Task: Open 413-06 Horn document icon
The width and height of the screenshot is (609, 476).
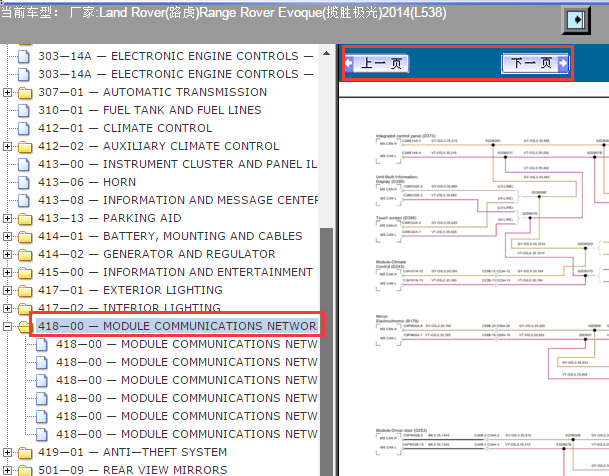Action: [24, 182]
